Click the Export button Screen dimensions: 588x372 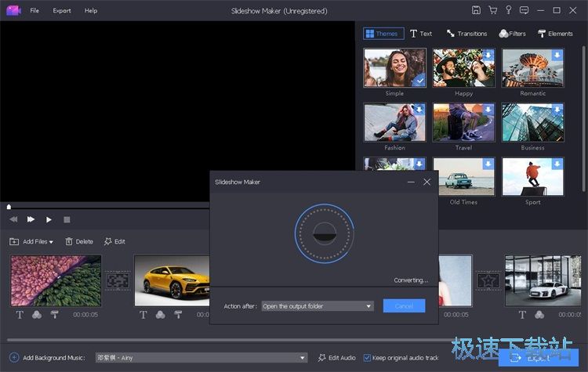[538, 358]
